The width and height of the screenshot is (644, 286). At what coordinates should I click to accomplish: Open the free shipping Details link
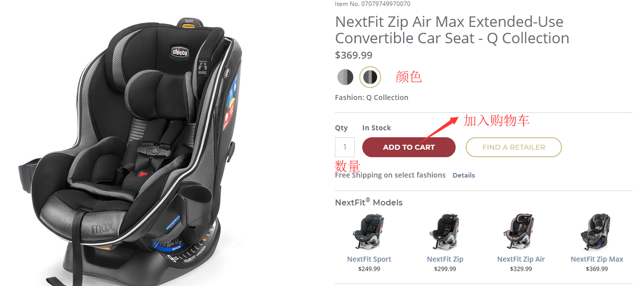(464, 175)
